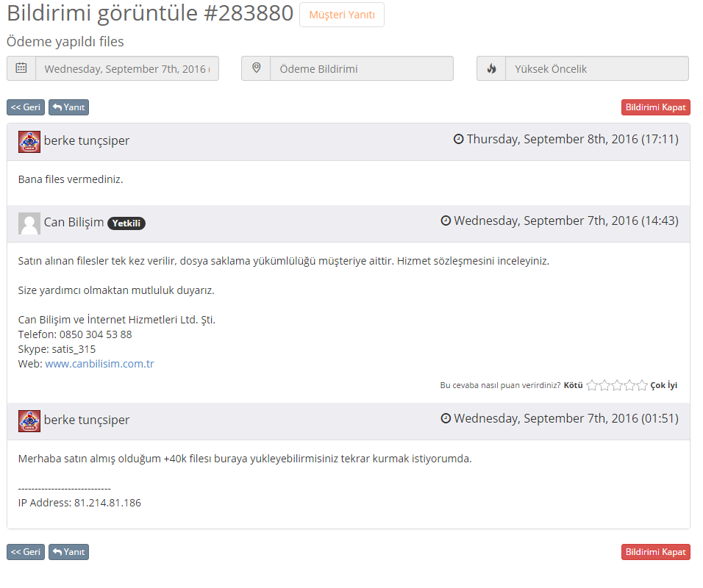Click the calendar icon beside the date field
Image resolution: width=703 pixels, height=588 pixels.
coord(21,68)
